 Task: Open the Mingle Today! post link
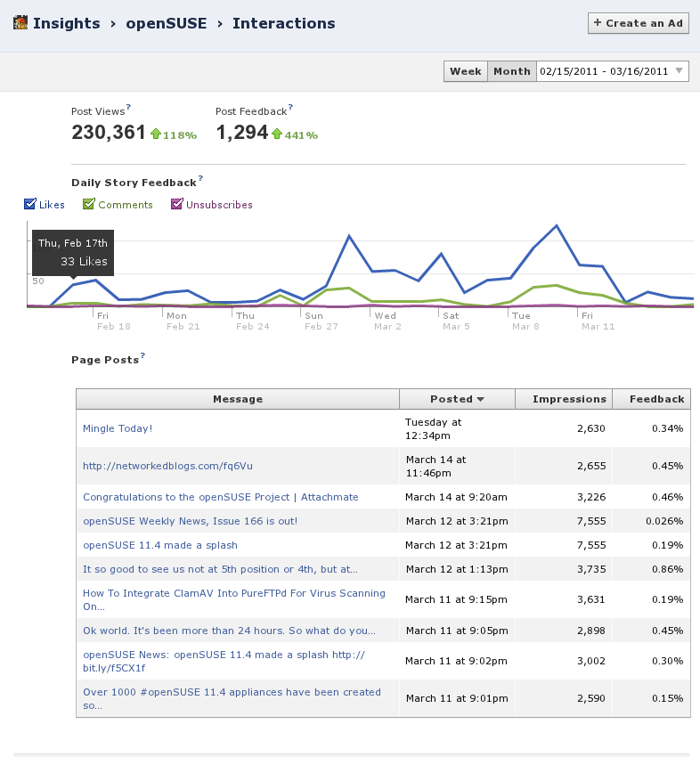(118, 428)
